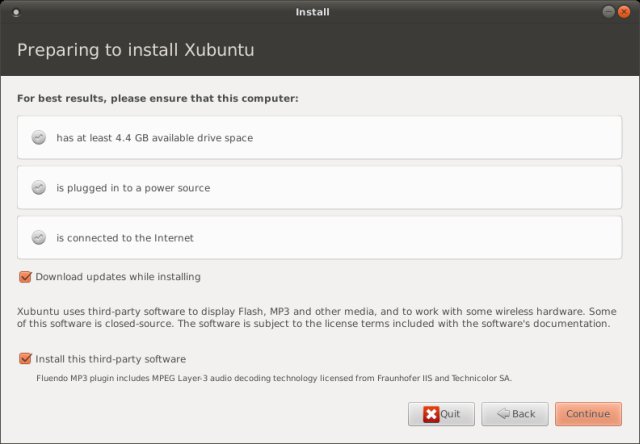640x444 pixels.
Task: Click the 'Preparing to install Xubuntu' heading
Action: point(136,50)
